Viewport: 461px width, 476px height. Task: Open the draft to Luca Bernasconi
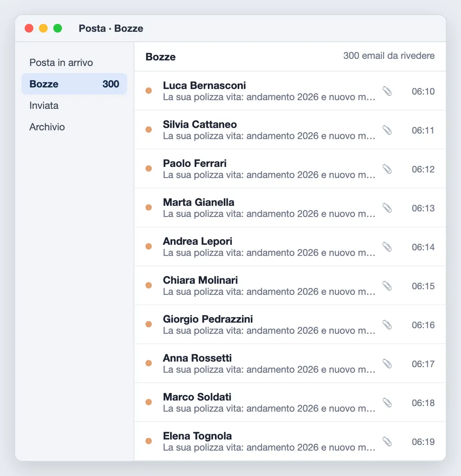point(290,91)
